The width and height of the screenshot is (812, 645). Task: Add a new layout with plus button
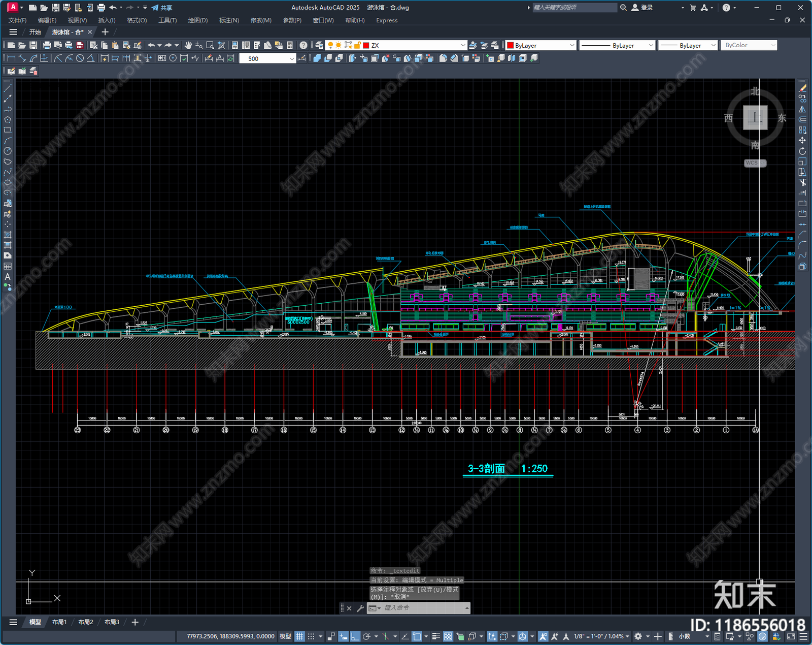135,622
